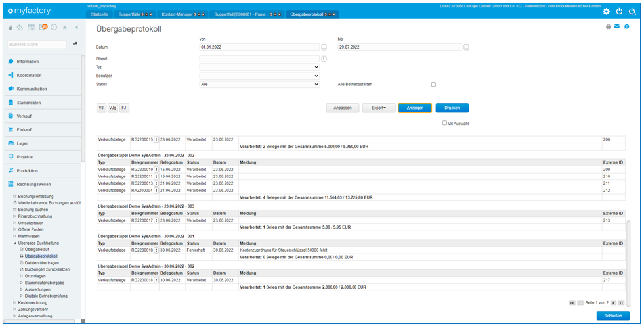Viewport: 644px width, 328px height.
Task: Open the notifications icon with the 21 badge
Action: 43,27
